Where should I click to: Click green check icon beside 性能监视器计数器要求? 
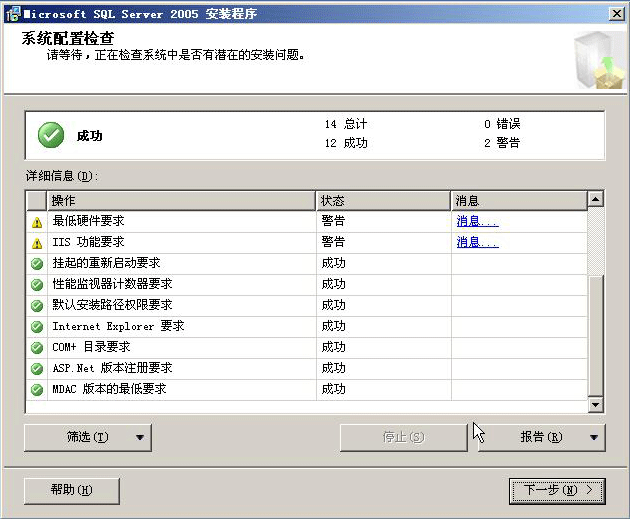click(x=37, y=285)
